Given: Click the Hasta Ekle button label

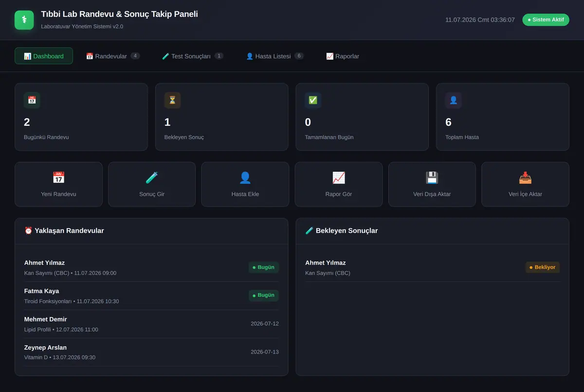Looking at the screenshot, I should [x=245, y=194].
